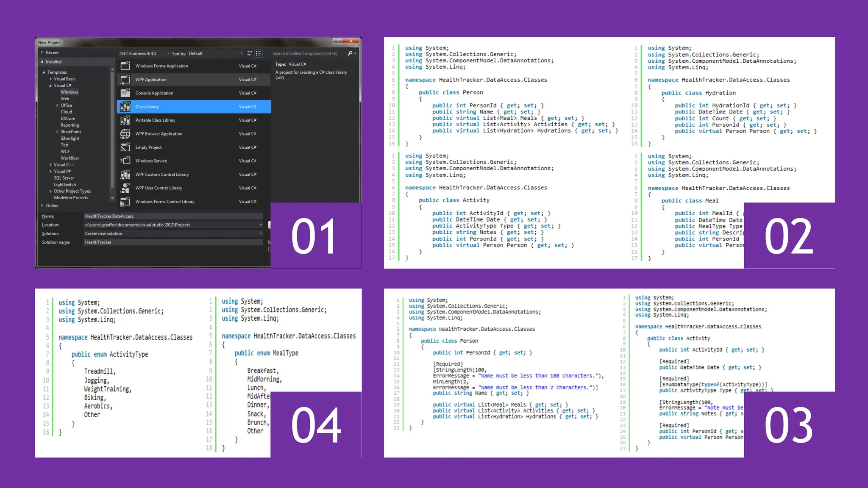Collapse the Visual C# tree node
This screenshot has height=488, width=868.
pos(50,86)
